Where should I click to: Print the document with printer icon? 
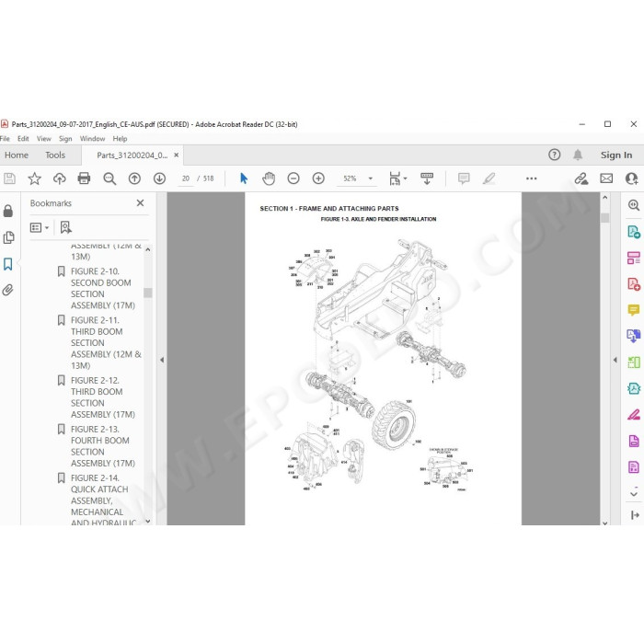(x=84, y=178)
